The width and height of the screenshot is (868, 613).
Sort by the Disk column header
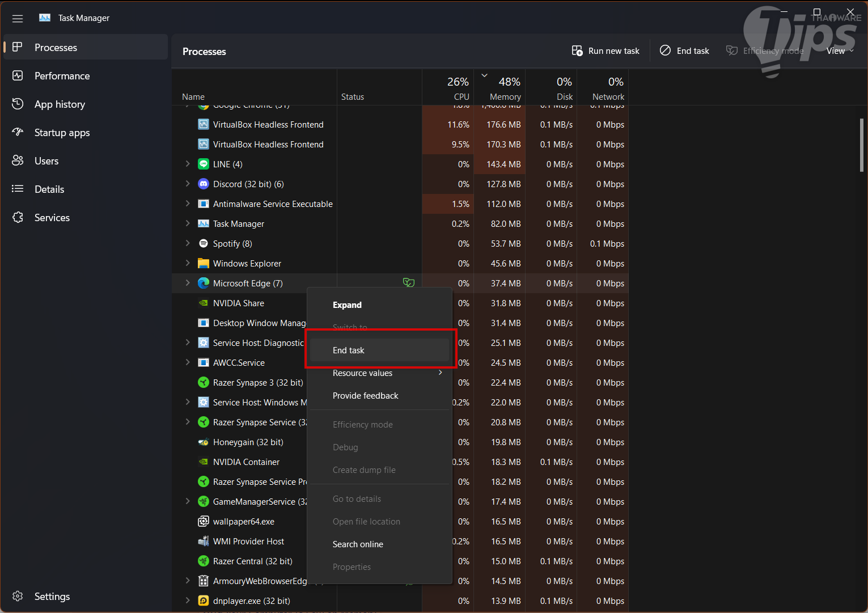552,88
